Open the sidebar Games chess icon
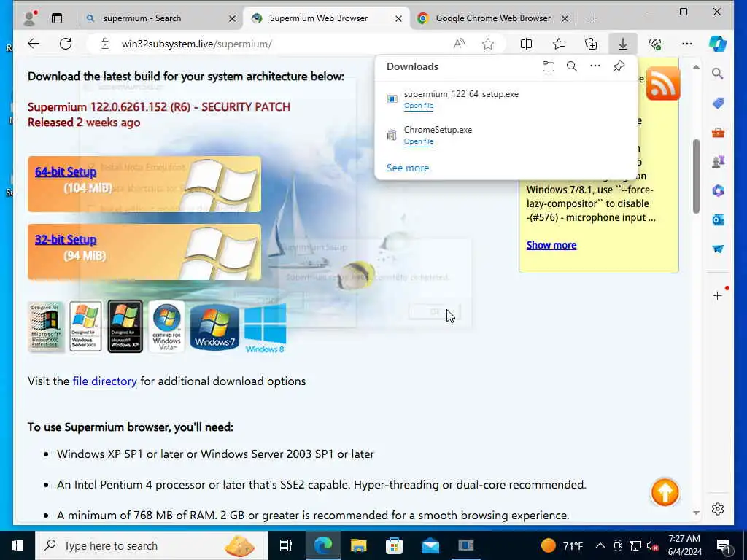747x560 pixels. (x=718, y=161)
